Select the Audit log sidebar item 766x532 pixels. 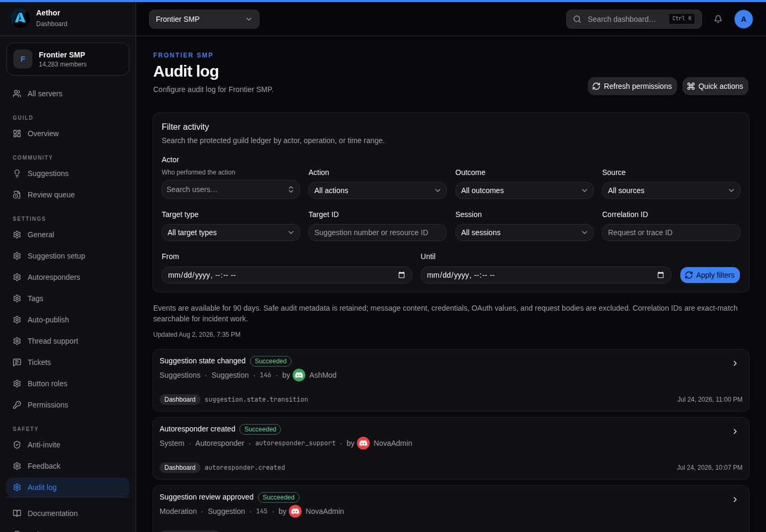68,487
